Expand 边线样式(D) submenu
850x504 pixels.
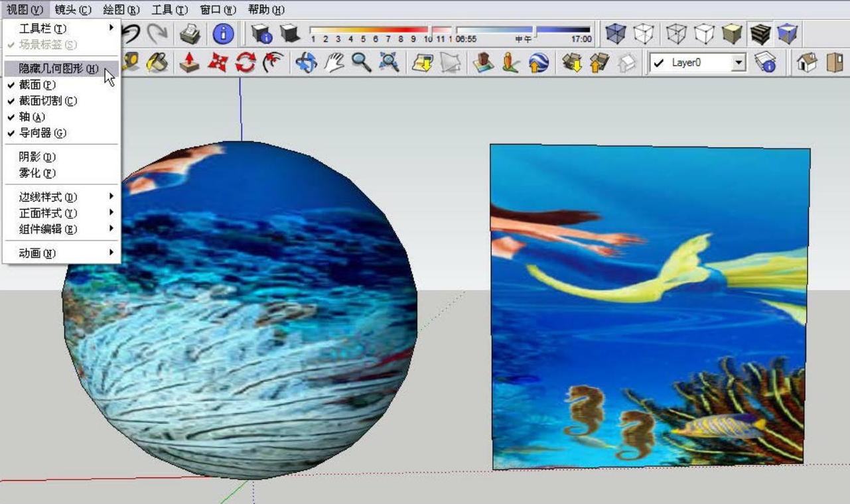[61, 197]
